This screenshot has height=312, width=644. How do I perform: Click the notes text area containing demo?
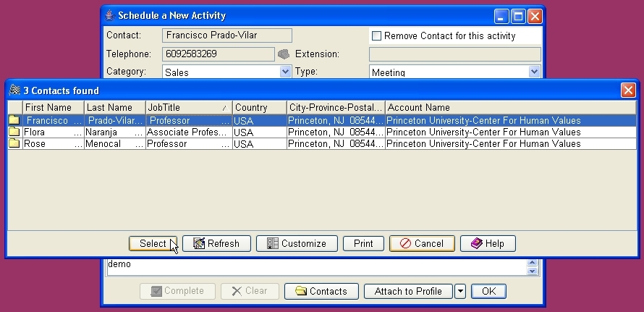[316, 267]
